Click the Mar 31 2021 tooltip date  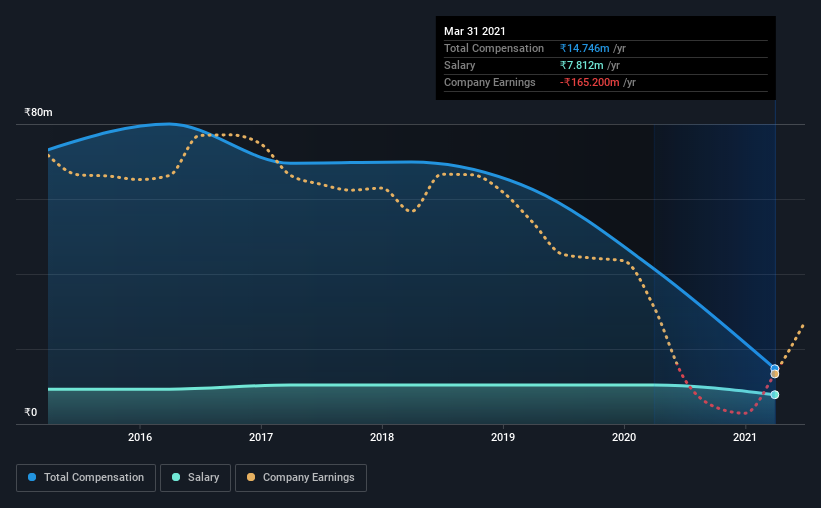coord(474,31)
